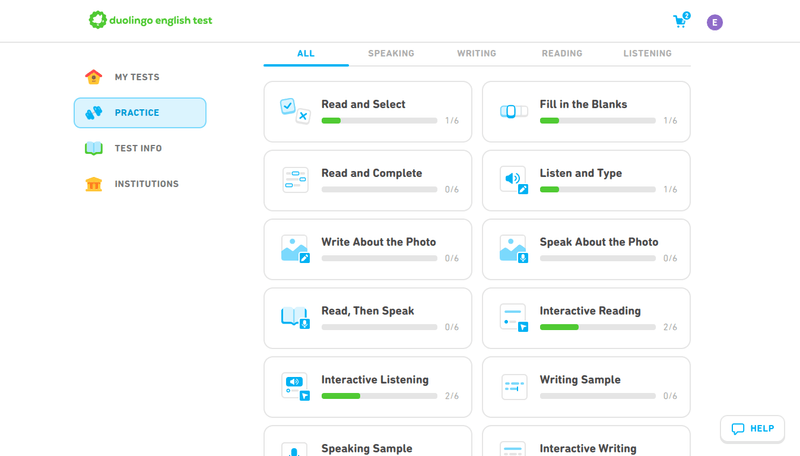The width and height of the screenshot is (800, 456).
Task: Click the Interactive Listening icon
Action: (295, 387)
